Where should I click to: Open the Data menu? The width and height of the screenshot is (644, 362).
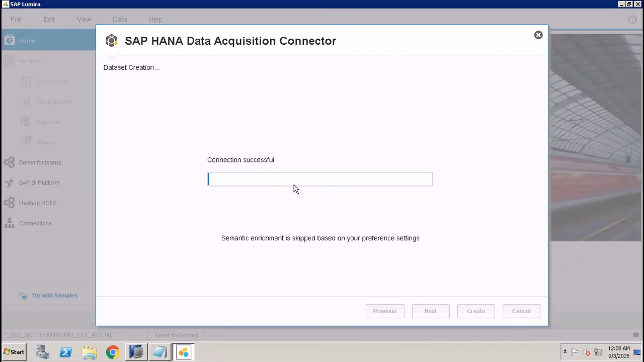(120, 19)
